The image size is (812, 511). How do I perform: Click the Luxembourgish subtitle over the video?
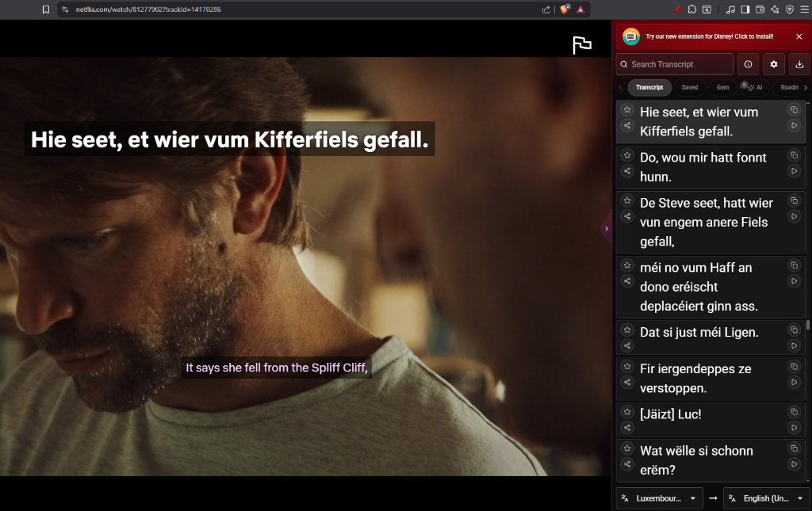(229, 139)
